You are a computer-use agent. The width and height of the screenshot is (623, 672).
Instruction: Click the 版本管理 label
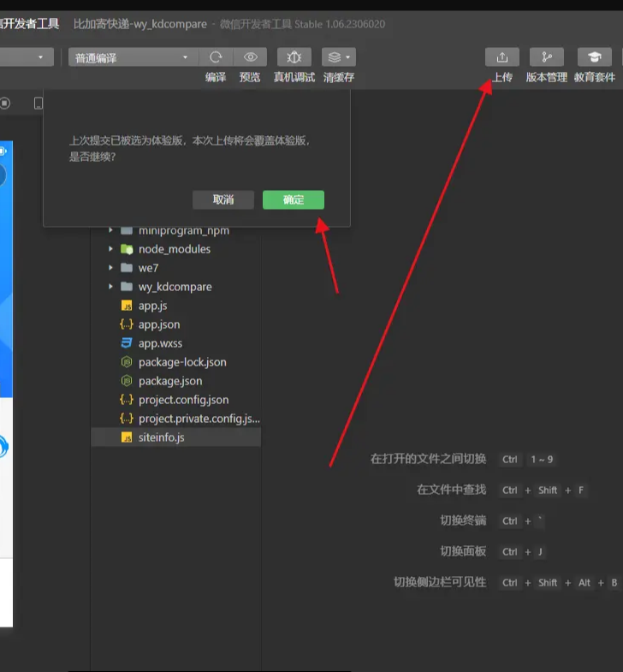pyautogui.click(x=547, y=78)
